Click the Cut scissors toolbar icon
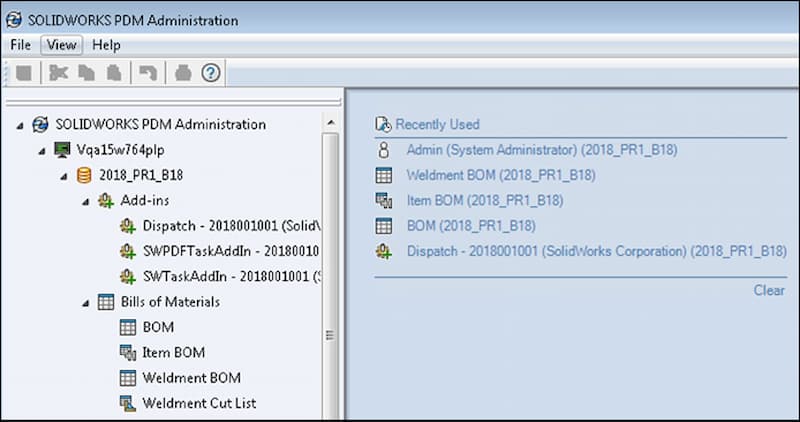This screenshot has height=422, width=800. point(58,73)
